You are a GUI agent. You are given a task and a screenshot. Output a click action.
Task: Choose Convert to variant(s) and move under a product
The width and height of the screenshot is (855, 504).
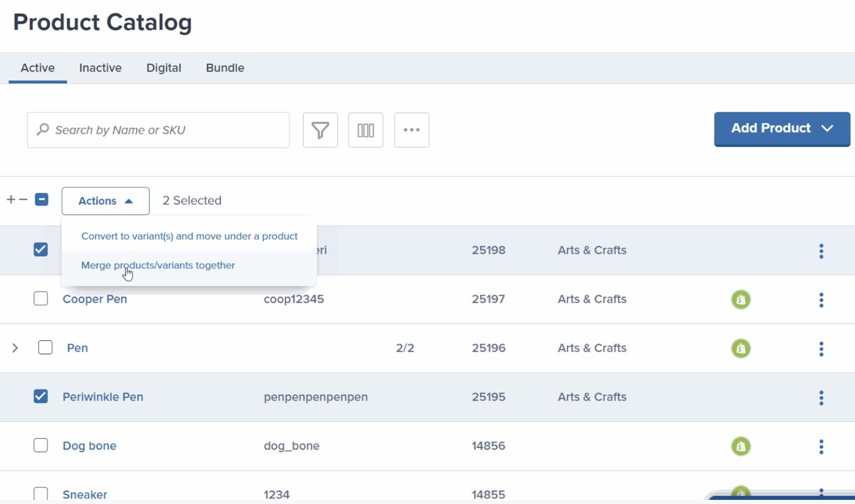pos(189,236)
